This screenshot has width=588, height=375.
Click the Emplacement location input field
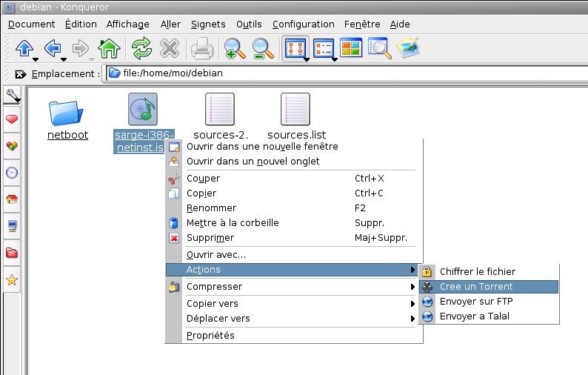point(347,73)
